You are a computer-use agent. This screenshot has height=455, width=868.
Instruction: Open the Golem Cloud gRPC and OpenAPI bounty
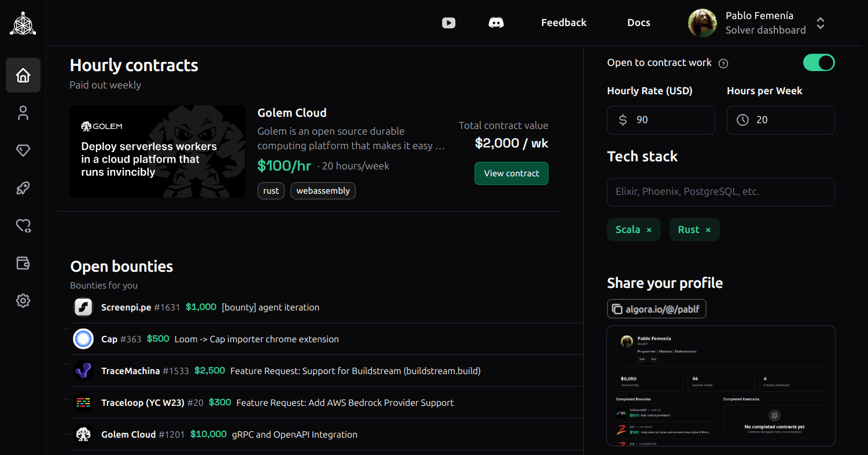pos(294,434)
